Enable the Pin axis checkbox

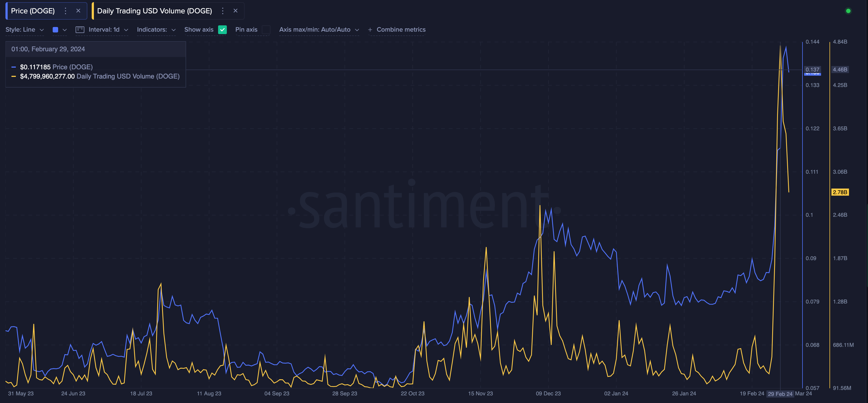click(x=266, y=30)
